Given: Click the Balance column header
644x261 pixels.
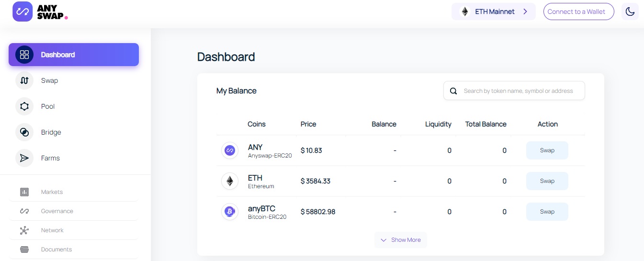Looking at the screenshot, I should point(384,124).
